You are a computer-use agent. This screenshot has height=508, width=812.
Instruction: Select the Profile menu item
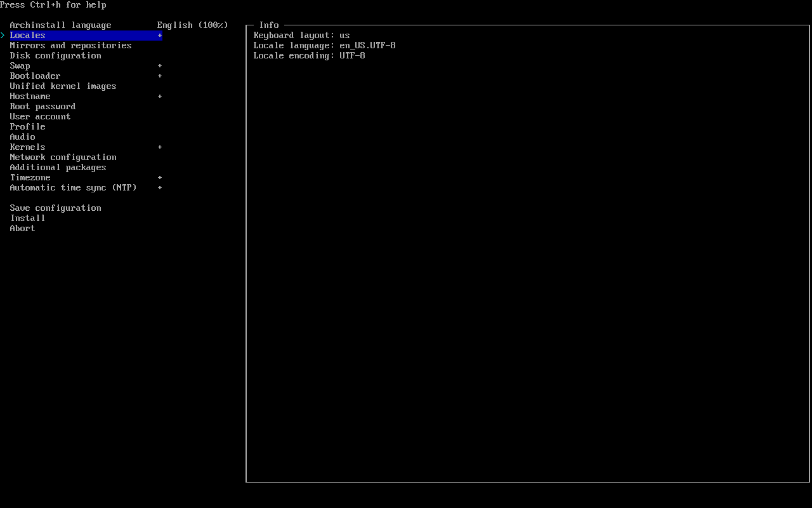[x=27, y=127]
